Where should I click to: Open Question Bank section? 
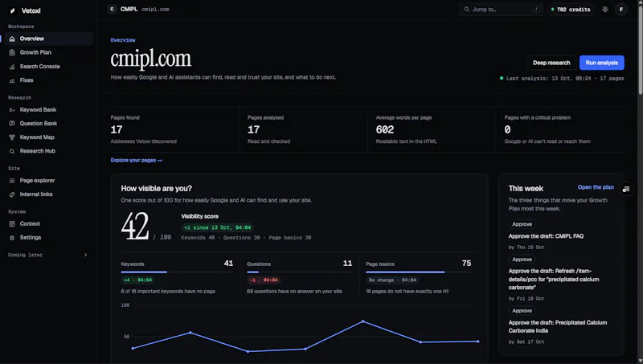coord(47,124)
